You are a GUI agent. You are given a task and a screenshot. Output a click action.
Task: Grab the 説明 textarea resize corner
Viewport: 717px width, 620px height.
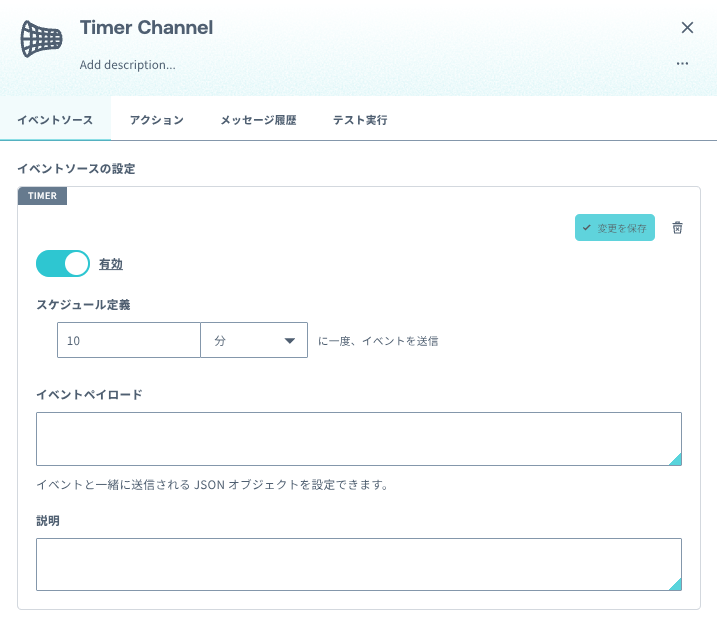675,584
